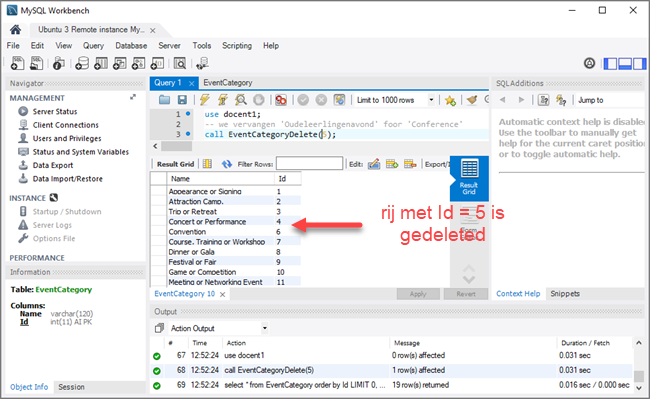The image size is (650, 399).
Task: Save the script with the floppy disk icon
Action: pos(182,100)
